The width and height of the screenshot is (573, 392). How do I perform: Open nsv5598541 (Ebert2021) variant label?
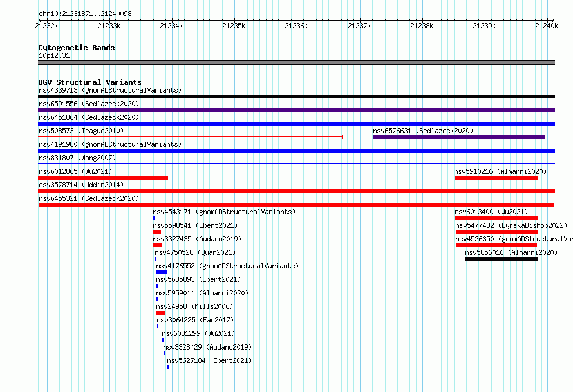(195, 225)
